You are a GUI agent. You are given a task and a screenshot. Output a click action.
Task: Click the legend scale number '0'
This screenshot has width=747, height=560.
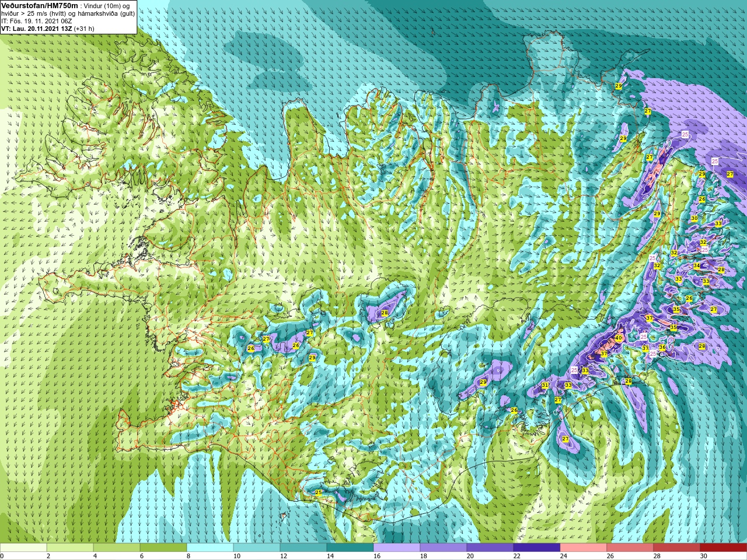tap(2, 556)
